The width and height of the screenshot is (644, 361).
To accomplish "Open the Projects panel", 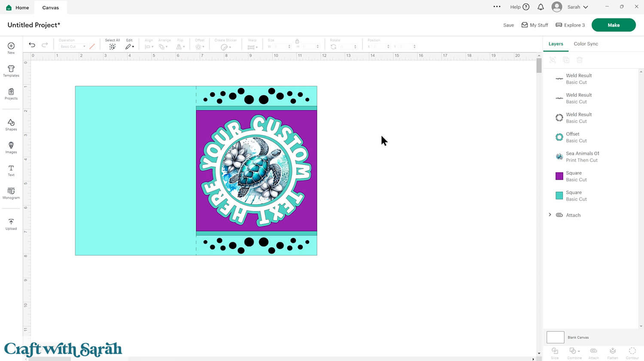I will [11, 94].
